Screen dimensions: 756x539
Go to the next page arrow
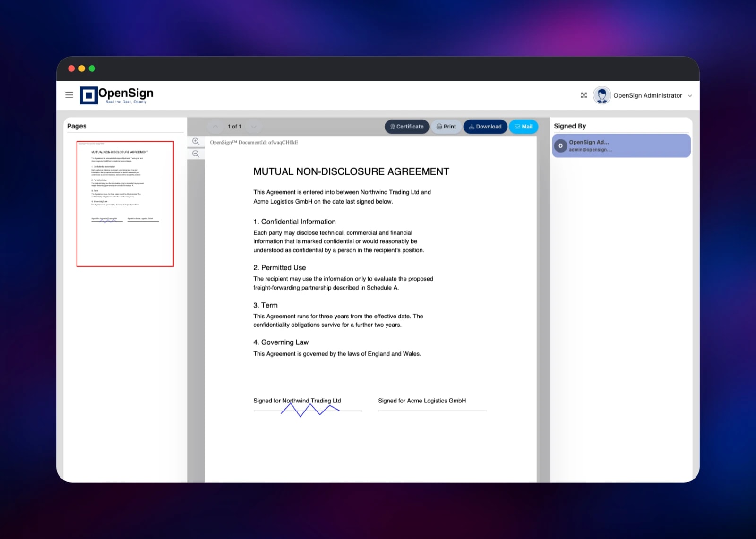pos(254,127)
